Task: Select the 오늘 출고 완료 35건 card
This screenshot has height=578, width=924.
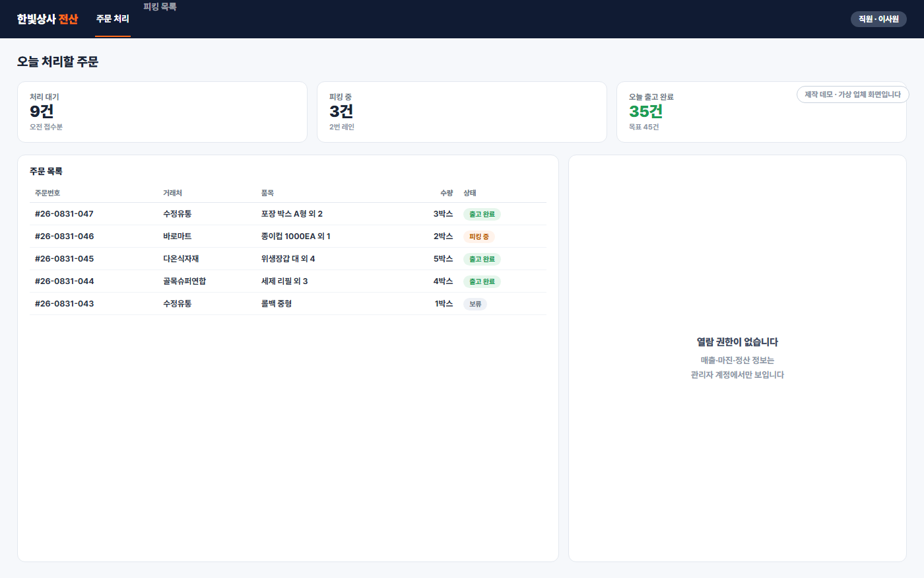Action: pyautogui.click(x=762, y=112)
